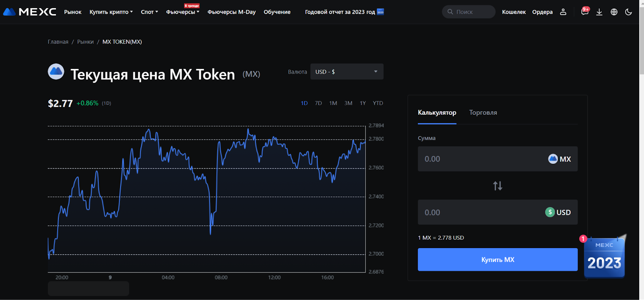Viewport: 644px width, 300px height.
Task: Click the price line chart area
Action: [206, 199]
